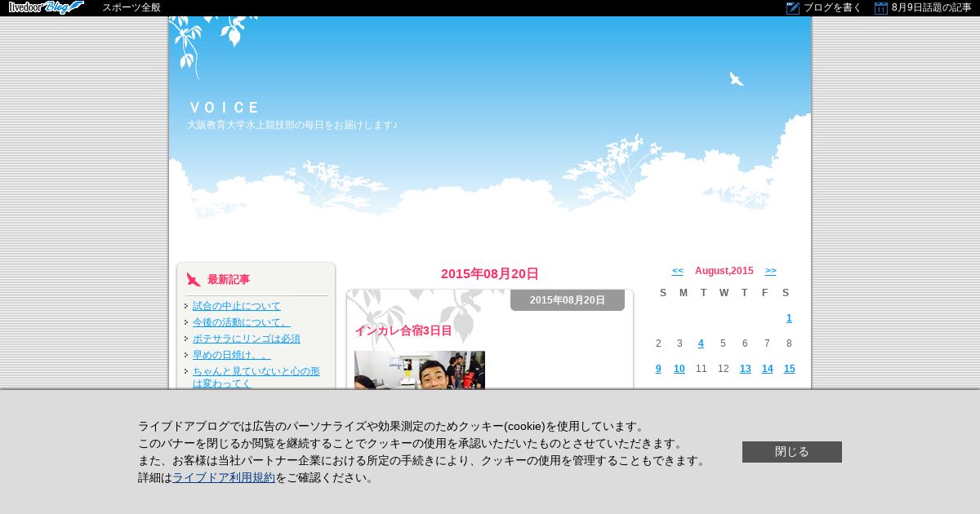Screen dimensions: 980x514
Task: Open the post photo thumbnail
Action: pyautogui.click(x=420, y=370)
